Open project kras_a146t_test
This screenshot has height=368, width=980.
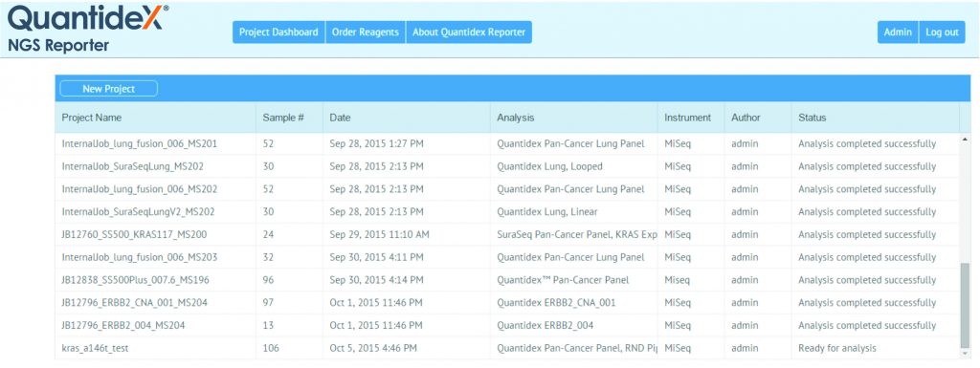(507, 348)
